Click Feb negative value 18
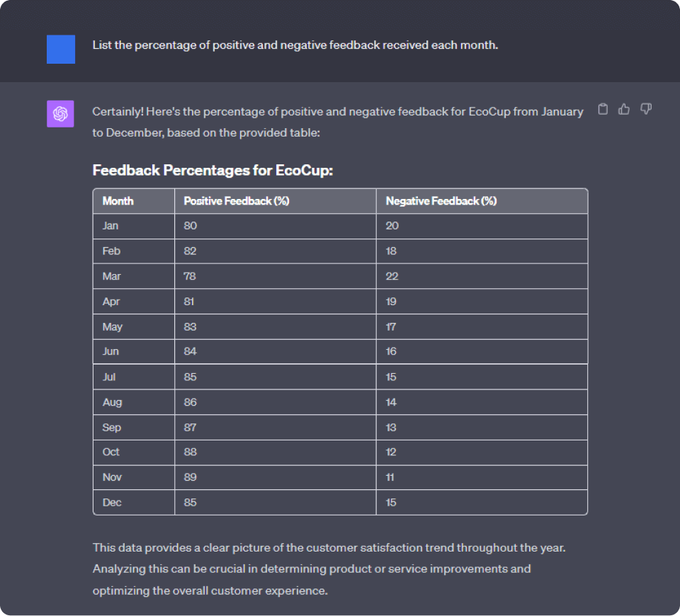 tap(391, 251)
